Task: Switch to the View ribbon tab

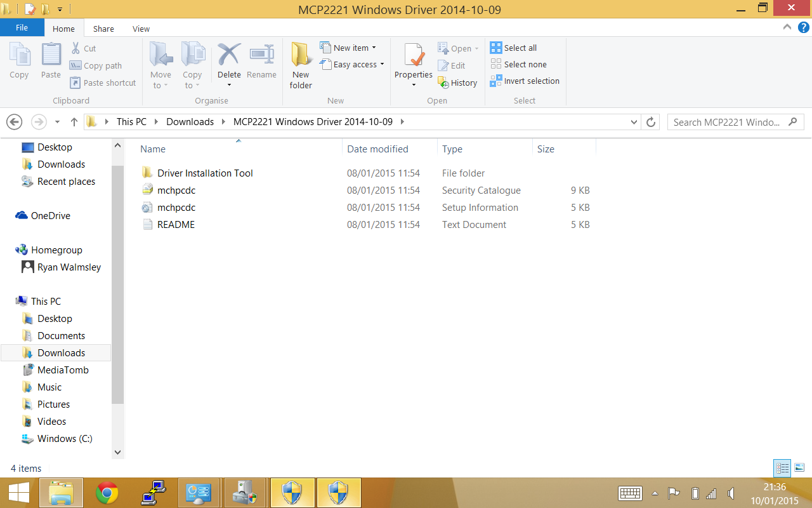Action: click(x=141, y=29)
